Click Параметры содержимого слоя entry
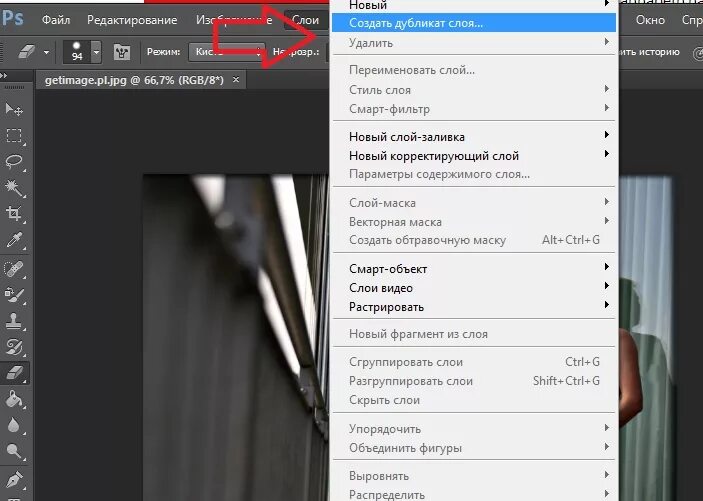The width and height of the screenshot is (703, 501). point(474,174)
